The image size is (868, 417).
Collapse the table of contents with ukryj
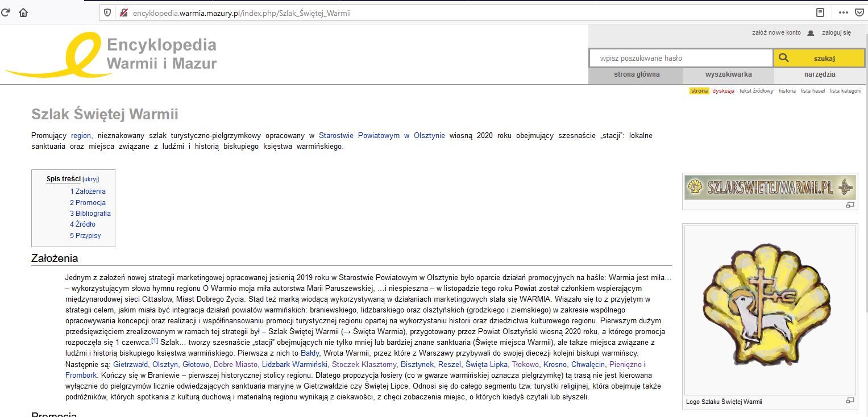tap(90, 180)
